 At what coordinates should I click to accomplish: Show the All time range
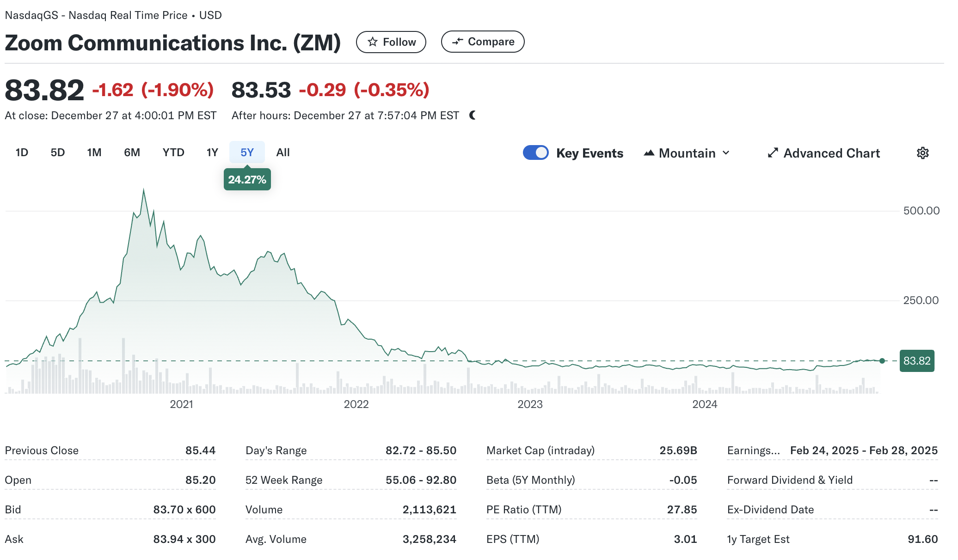point(283,152)
